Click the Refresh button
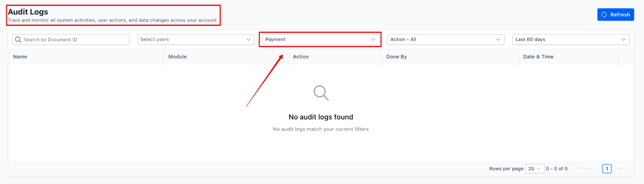 615,15
